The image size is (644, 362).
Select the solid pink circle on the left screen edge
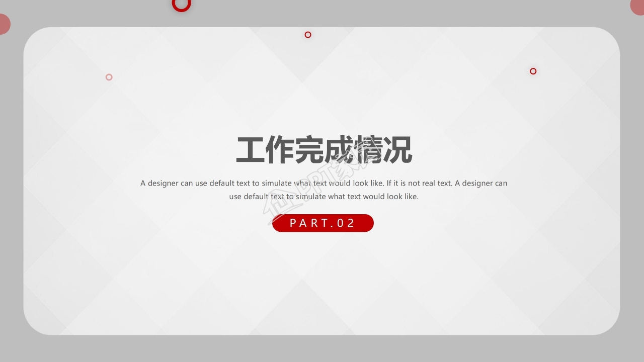coord(3,24)
